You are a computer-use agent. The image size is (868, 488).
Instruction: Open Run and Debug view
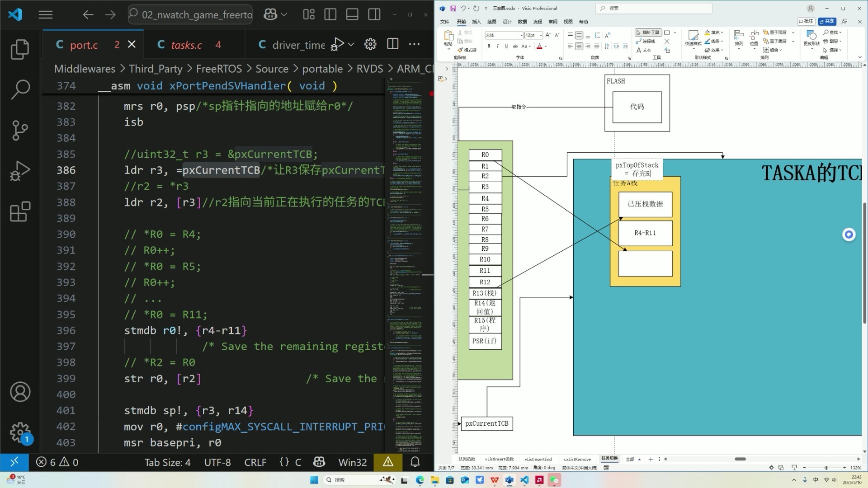click(20, 171)
